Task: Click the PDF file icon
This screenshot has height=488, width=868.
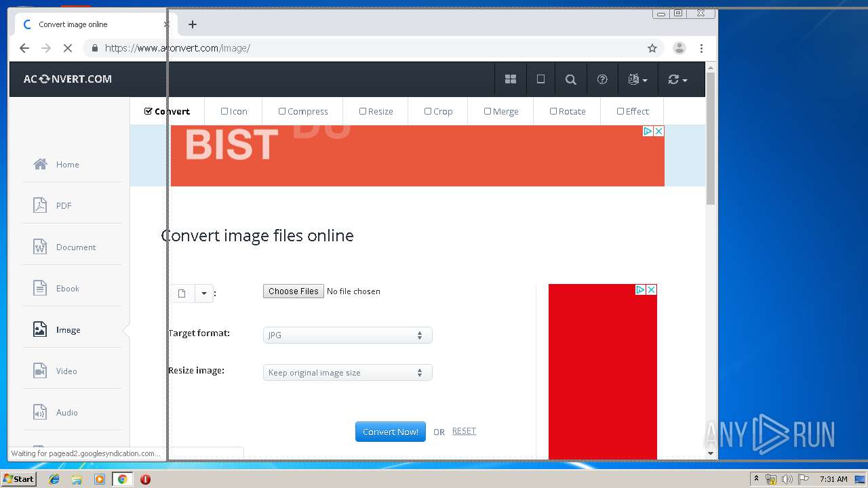Action: click(40, 205)
